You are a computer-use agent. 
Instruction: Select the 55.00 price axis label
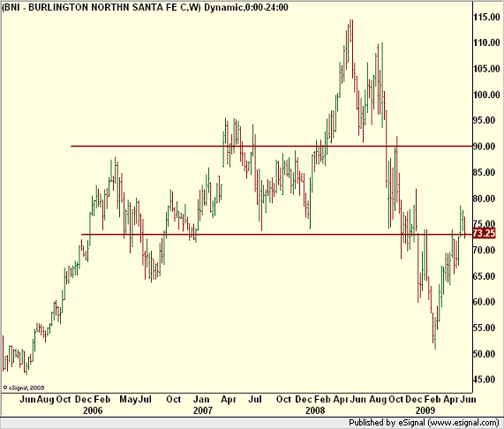[x=484, y=327]
